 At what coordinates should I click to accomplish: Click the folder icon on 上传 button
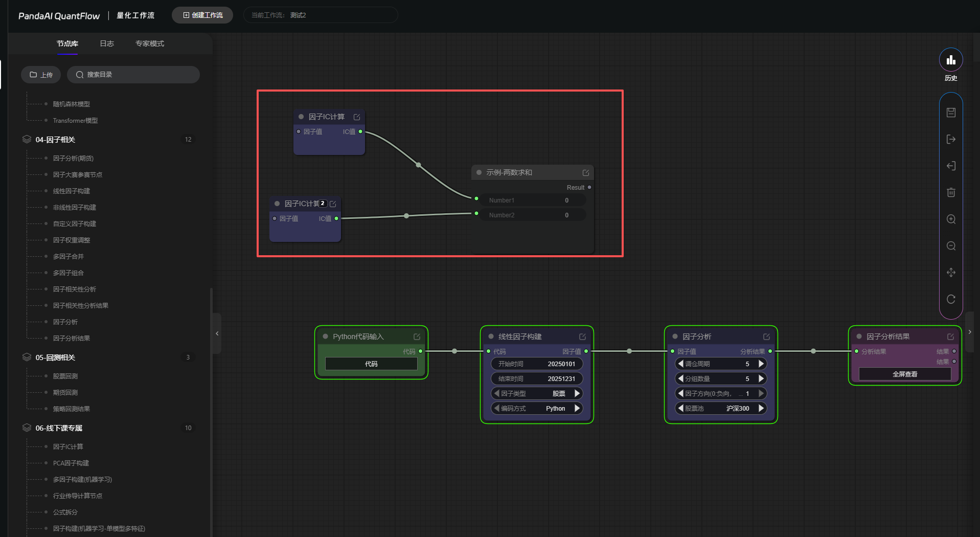(33, 75)
